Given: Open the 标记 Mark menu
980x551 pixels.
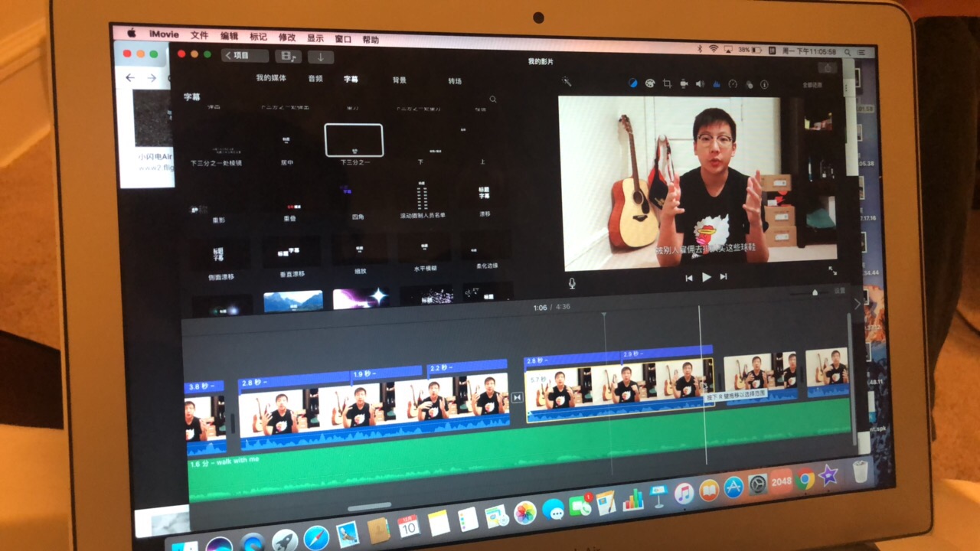Looking at the screenshot, I should 258,37.
